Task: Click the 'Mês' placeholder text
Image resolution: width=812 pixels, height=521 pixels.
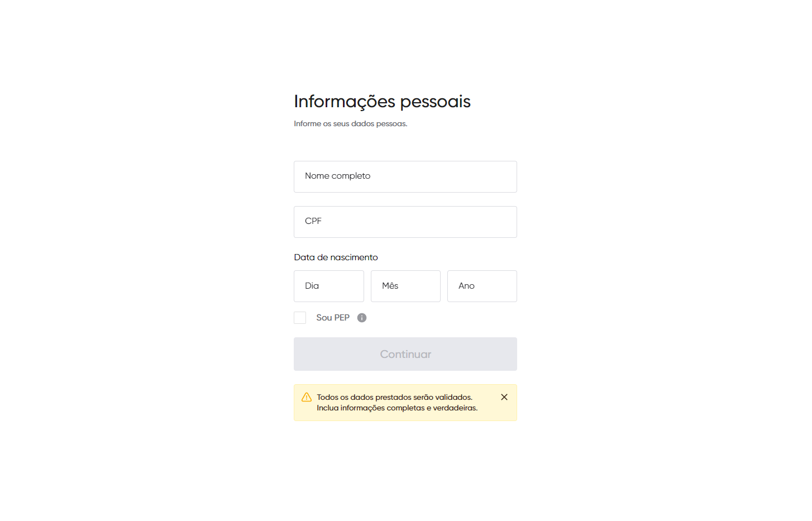Action: pos(390,286)
